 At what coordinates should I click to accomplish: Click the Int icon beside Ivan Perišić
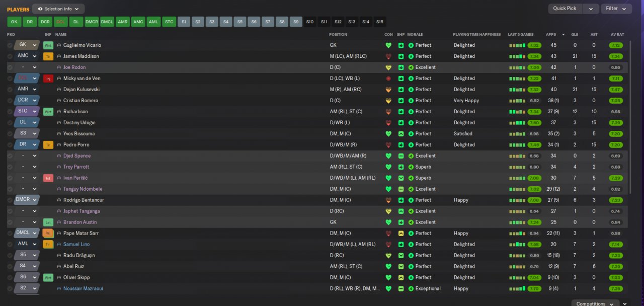point(48,178)
